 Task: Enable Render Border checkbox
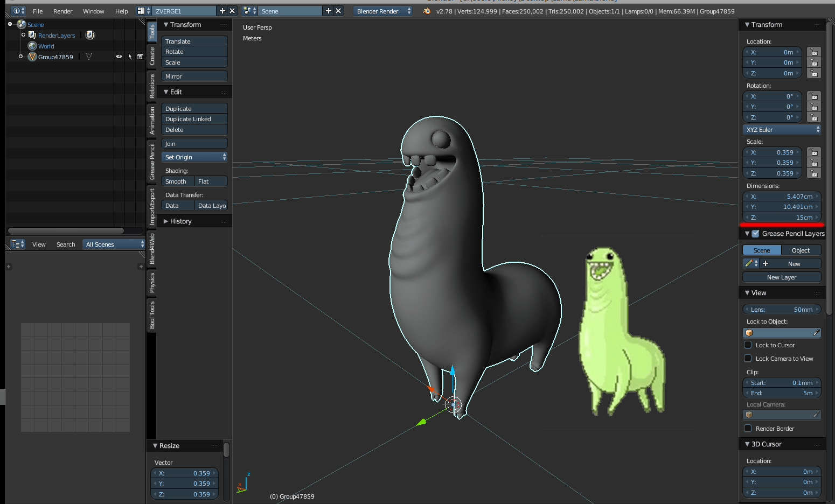click(748, 428)
